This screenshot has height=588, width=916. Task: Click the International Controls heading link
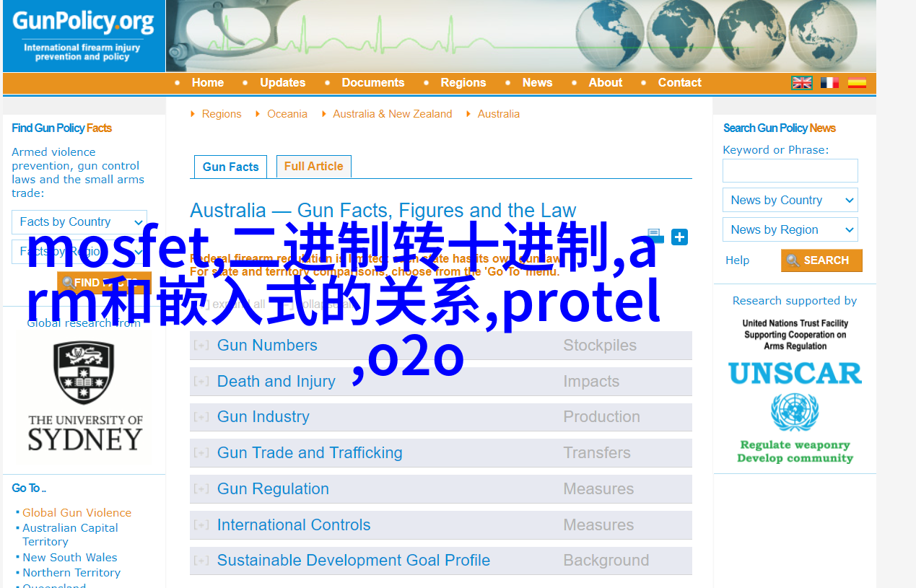[294, 525]
